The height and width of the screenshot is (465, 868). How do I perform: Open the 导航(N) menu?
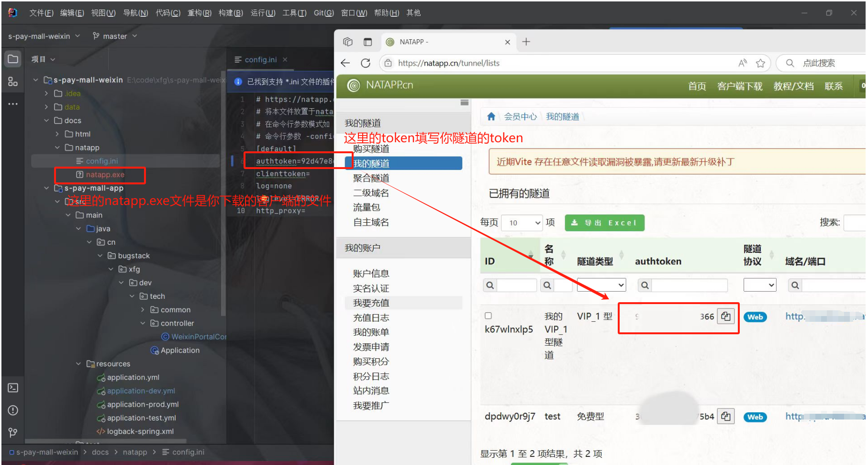[135, 13]
